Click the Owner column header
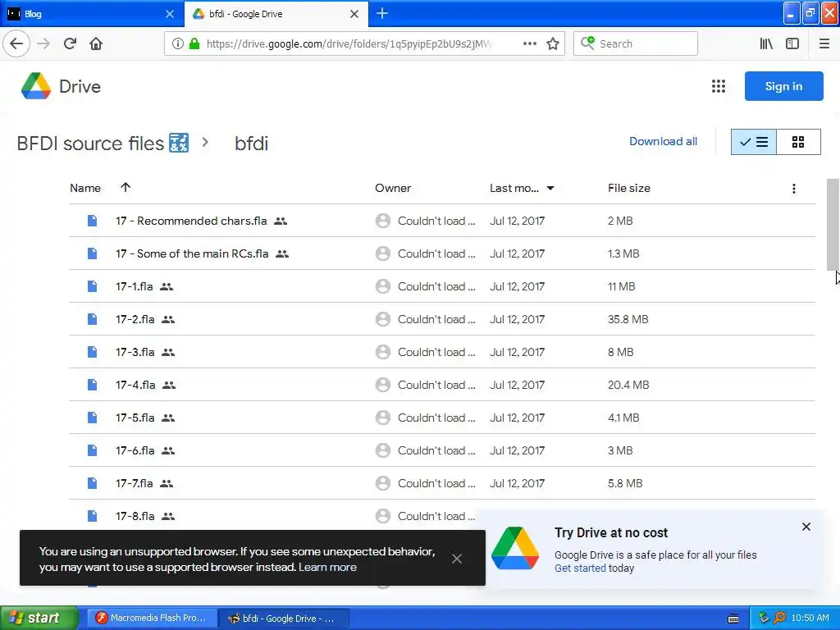 tap(393, 188)
